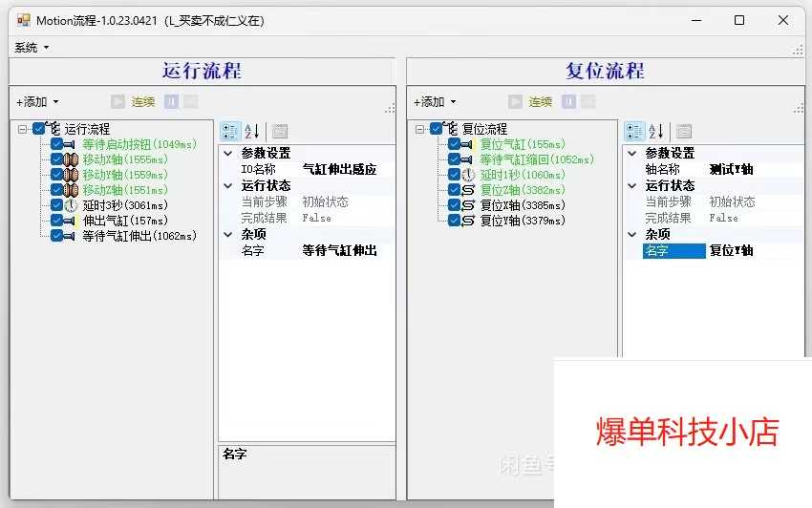Select the 复位Y轴(3379ms) tree row
The height and width of the screenshot is (508, 812).
[x=522, y=221]
